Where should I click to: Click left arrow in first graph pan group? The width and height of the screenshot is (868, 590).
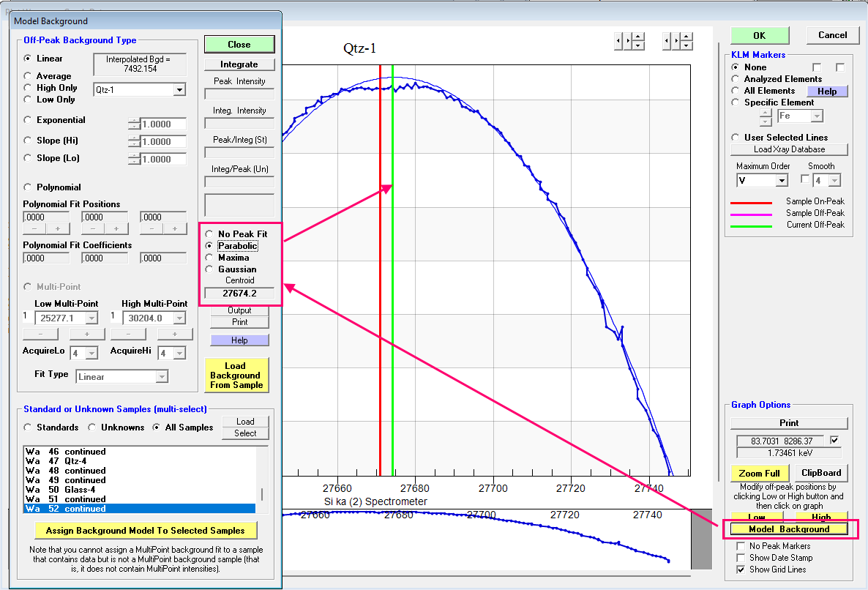point(618,41)
